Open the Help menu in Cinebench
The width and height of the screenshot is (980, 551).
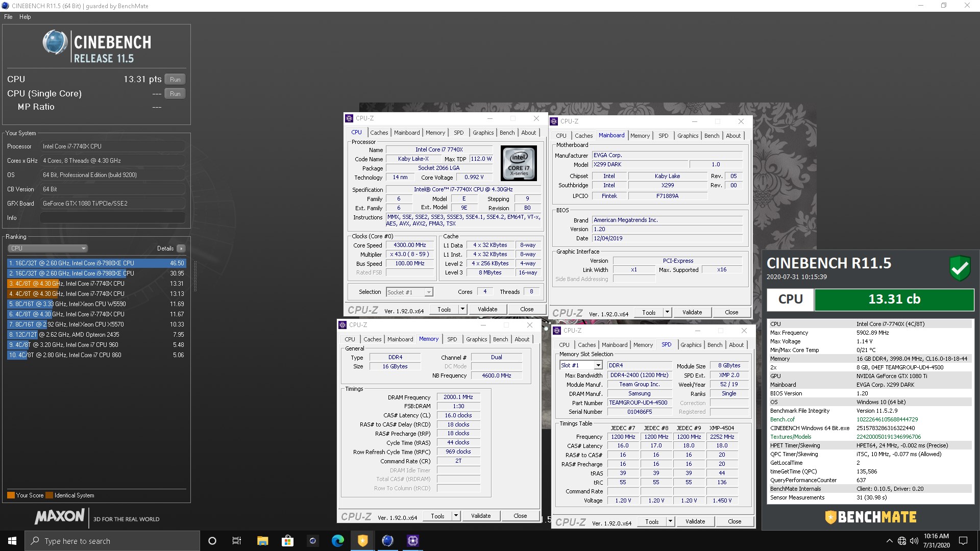tap(25, 17)
